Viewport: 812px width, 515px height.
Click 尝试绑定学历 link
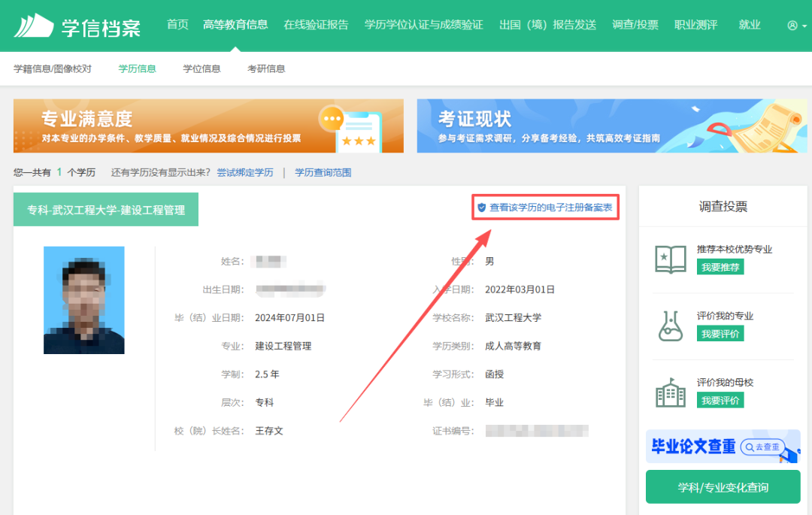245,172
